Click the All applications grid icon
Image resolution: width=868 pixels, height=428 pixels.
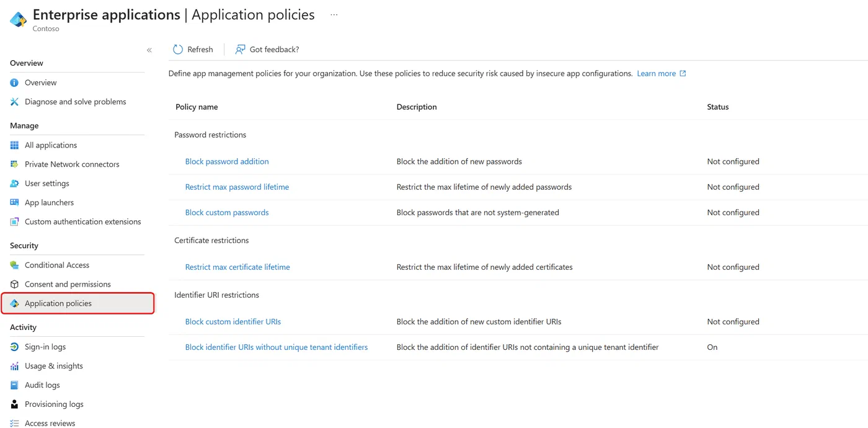[14, 145]
